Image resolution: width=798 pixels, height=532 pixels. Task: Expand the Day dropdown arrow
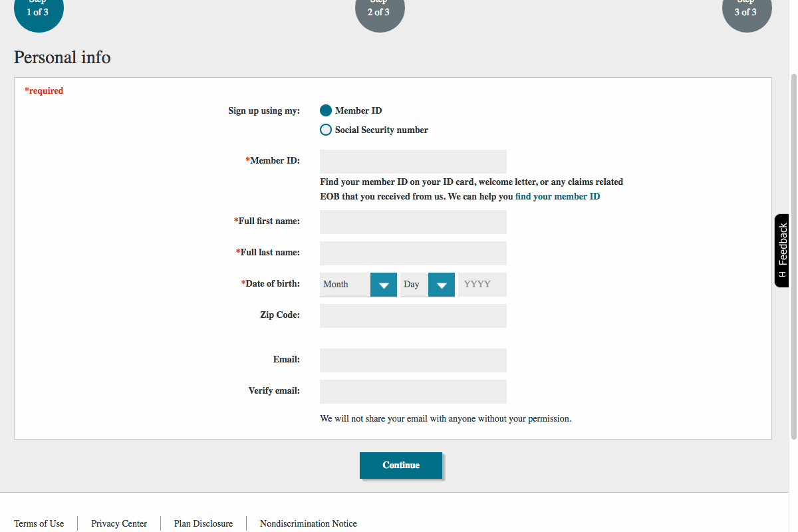click(x=442, y=285)
